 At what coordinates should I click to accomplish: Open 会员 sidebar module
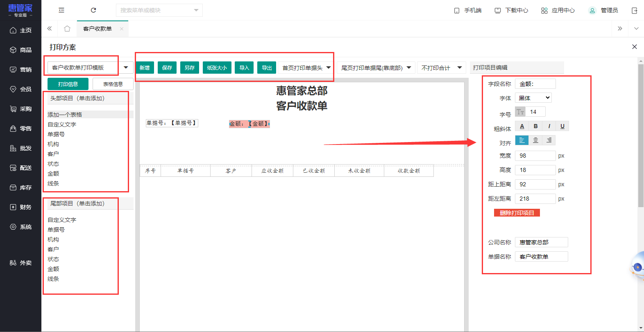[20, 89]
